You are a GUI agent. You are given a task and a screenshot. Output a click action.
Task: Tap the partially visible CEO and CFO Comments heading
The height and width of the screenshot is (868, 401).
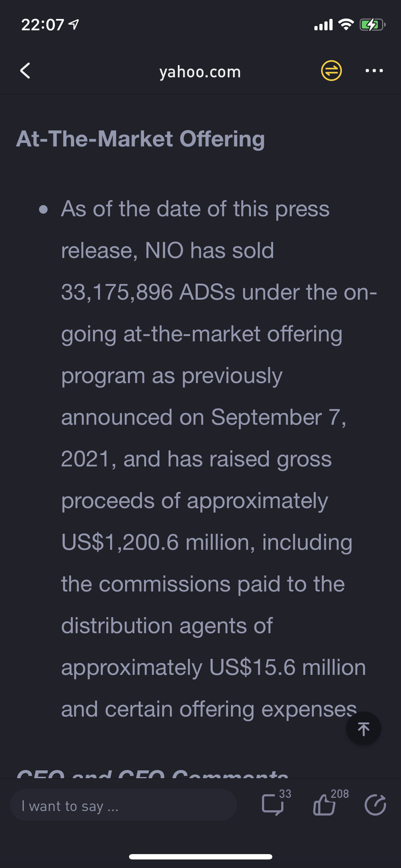coord(152,773)
